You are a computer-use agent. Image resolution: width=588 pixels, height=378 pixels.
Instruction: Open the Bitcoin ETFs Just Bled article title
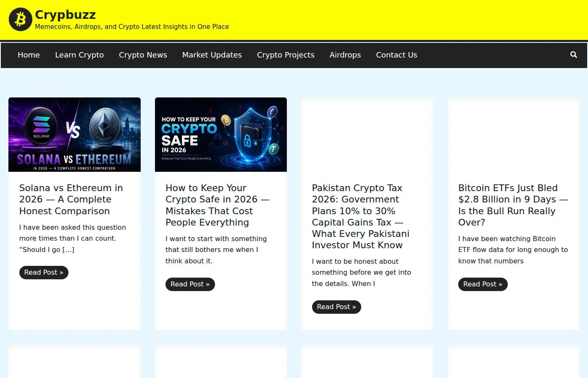tap(513, 205)
